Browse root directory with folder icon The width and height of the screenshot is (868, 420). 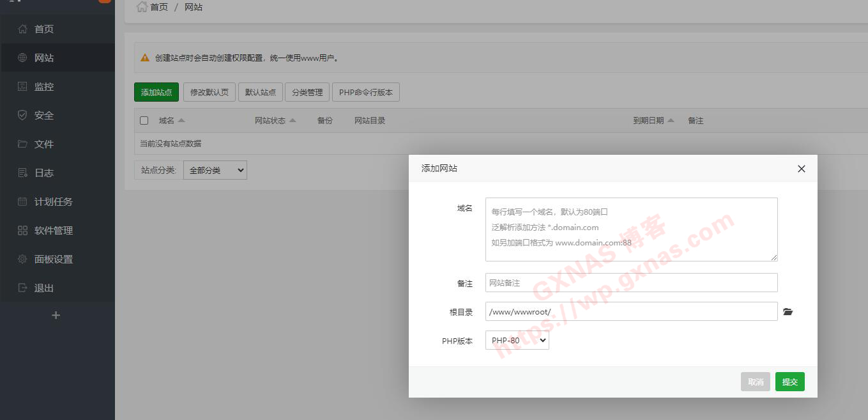pyautogui.click(x=788, y=312)
